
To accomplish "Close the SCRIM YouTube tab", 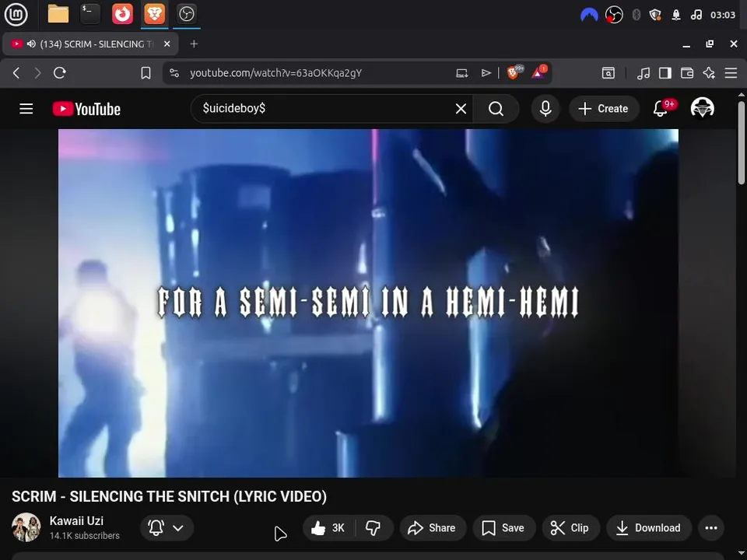I will [x=167, y=44].
